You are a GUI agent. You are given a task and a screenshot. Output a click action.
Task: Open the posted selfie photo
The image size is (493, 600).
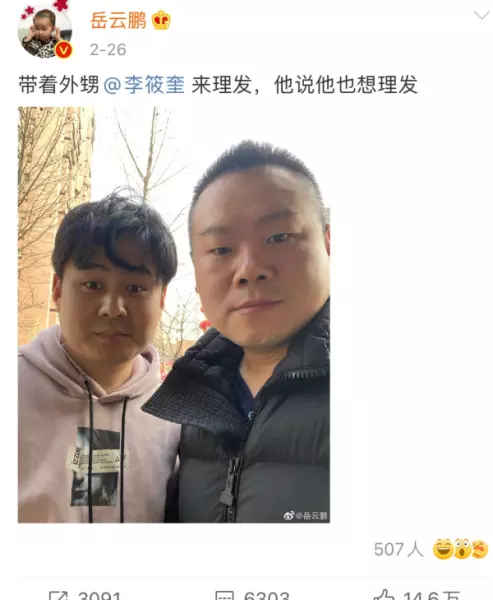click(174, 315)
